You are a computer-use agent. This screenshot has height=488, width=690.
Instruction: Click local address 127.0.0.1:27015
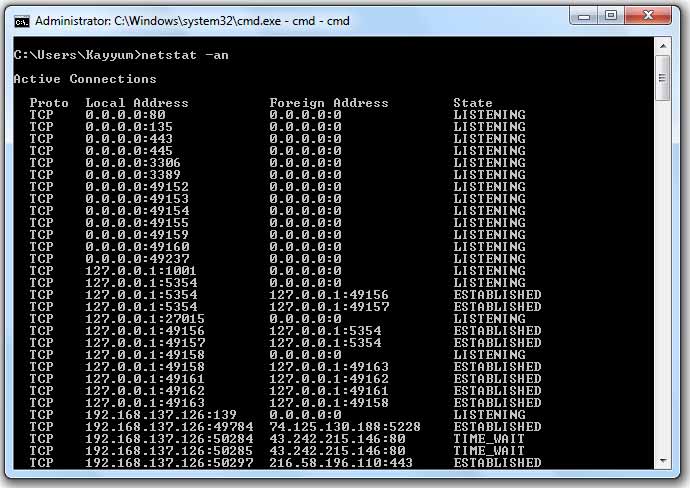pyautogui.click(x=145, y=319)
